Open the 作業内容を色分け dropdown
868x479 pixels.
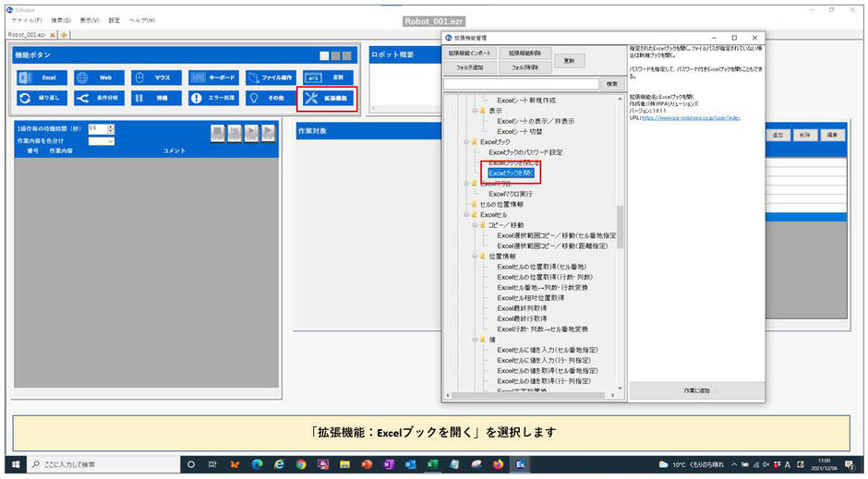pos(102,141)
